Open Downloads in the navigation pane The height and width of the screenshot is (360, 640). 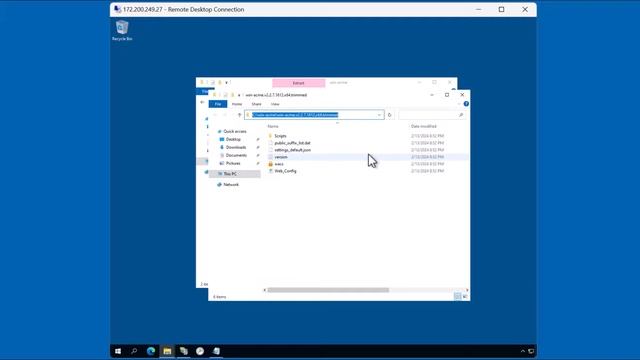[236, 147]
